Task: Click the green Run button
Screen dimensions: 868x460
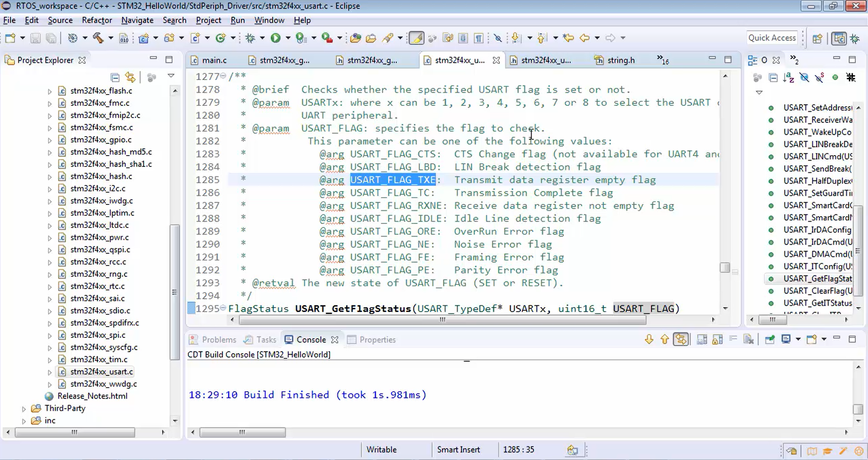Action: click(275, 38)
